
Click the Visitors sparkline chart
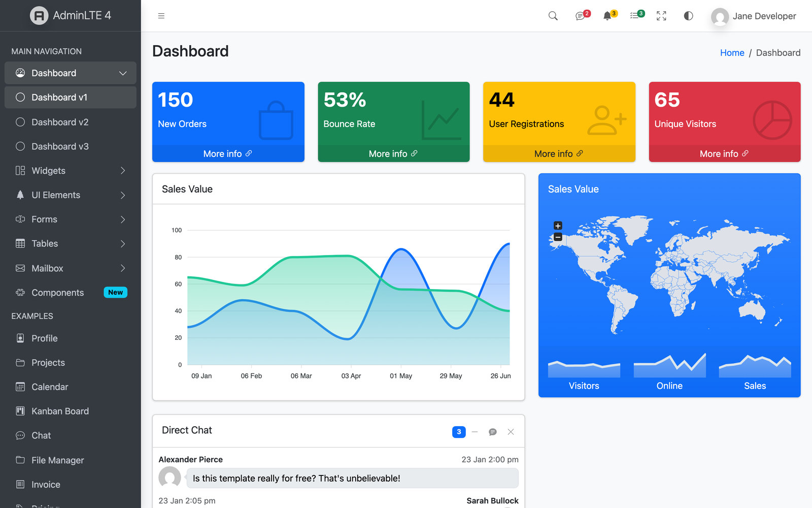584,369
